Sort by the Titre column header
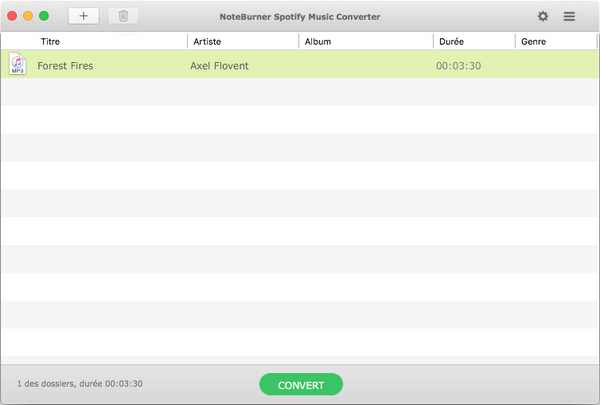600x405 pixels. point(50,41)
